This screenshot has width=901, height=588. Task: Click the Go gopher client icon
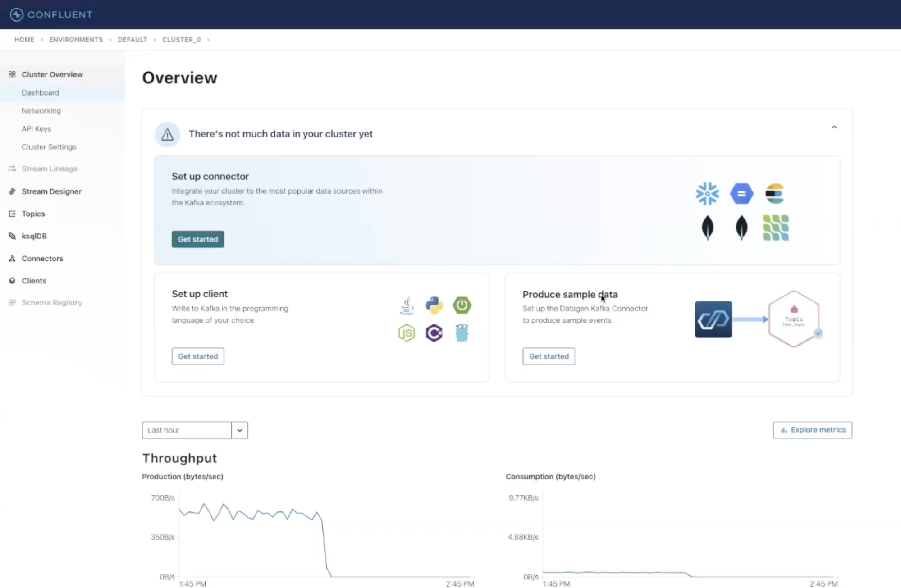click(462, 333)
